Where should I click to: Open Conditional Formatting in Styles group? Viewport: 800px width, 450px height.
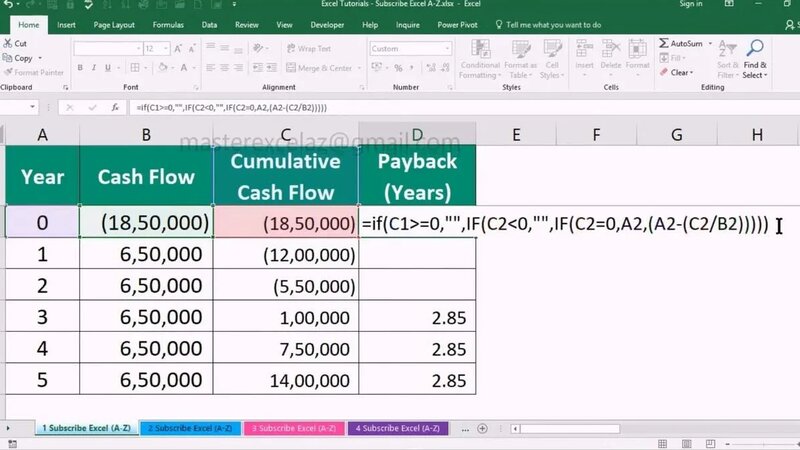[x=480, y=59]
